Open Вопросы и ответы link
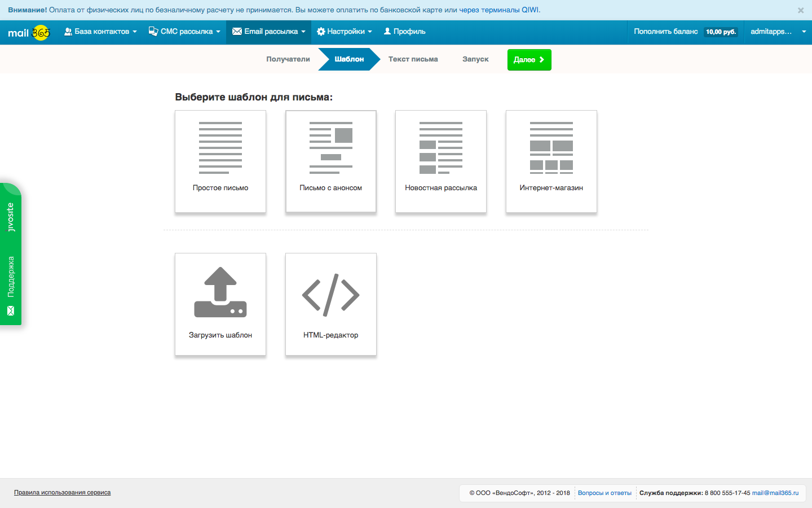This screenshot has height=508, width=812. [604, 493]
